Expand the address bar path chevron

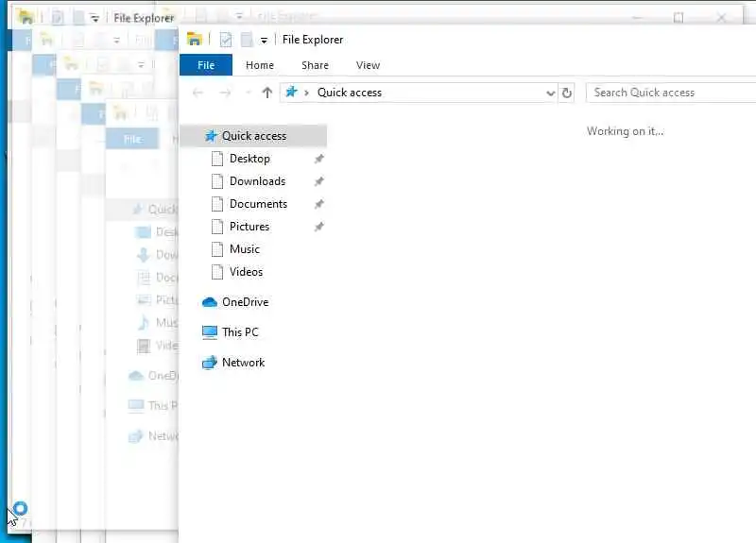pos(306,93)
